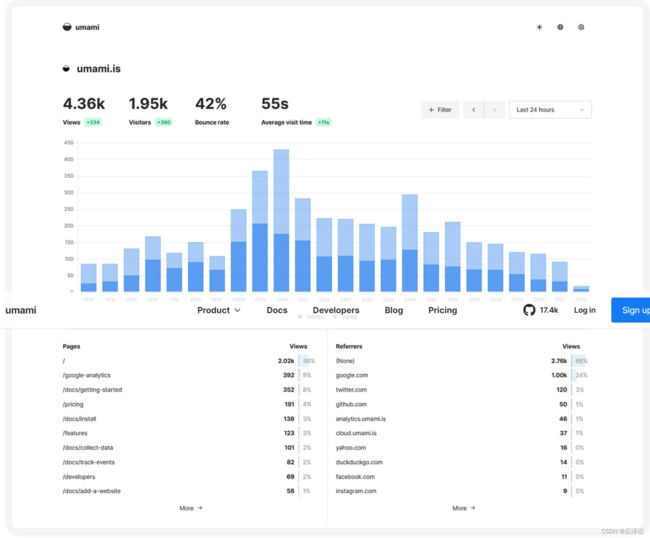Viewport: 650px width, 538px height.
Task: Go to previous period arrow
Action: (x=473, y=110)
